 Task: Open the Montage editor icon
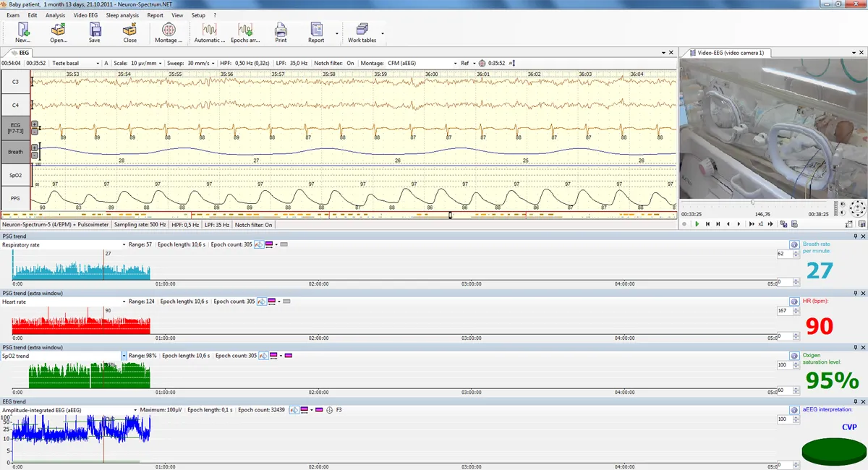click(168, 30)
